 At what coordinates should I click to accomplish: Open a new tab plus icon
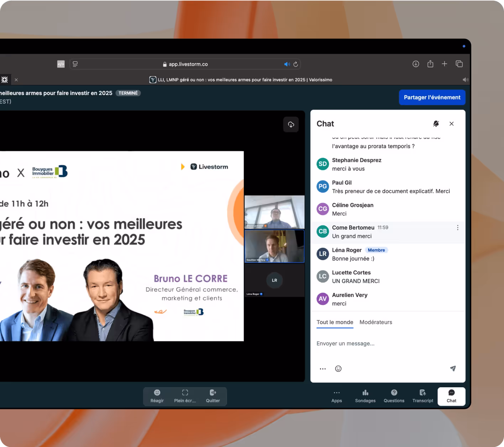point(445,64)
